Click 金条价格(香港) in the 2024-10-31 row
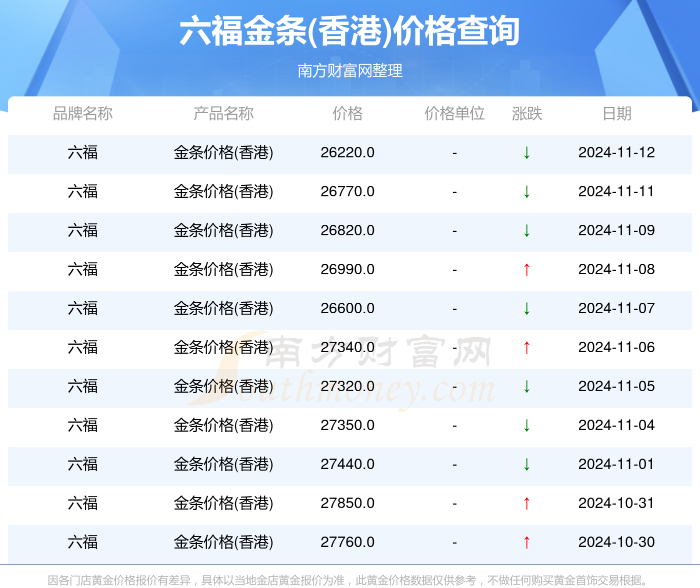This screenshot has width=700, height=588. click(223, 503)
